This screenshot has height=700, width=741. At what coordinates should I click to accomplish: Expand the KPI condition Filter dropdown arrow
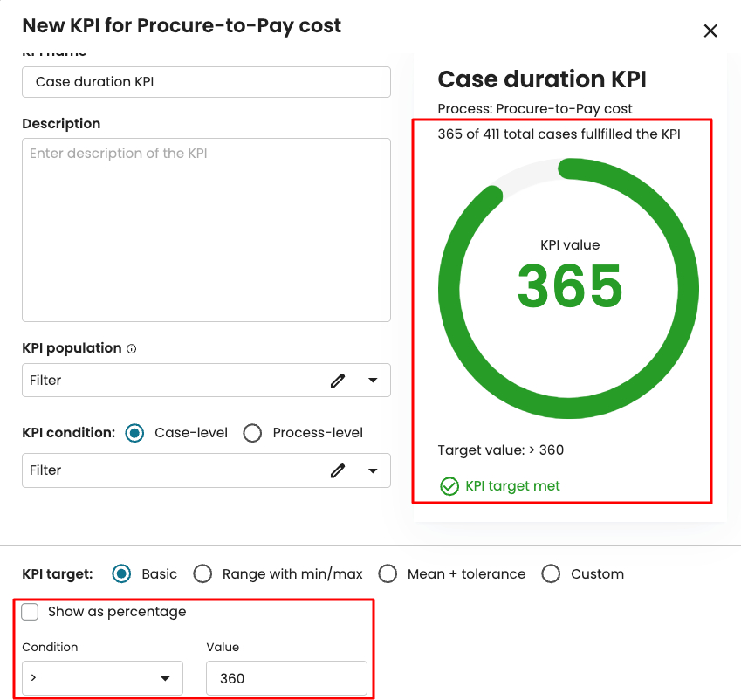(x=373, y=470)
